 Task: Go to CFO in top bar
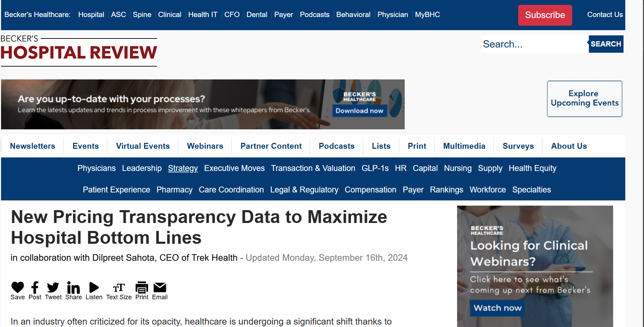click(x=232, y=15)
